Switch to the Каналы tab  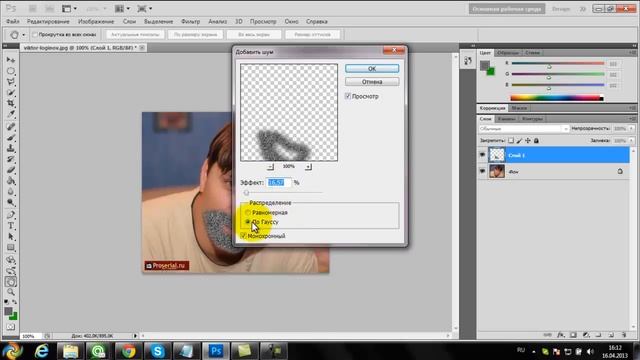(507, 119)
